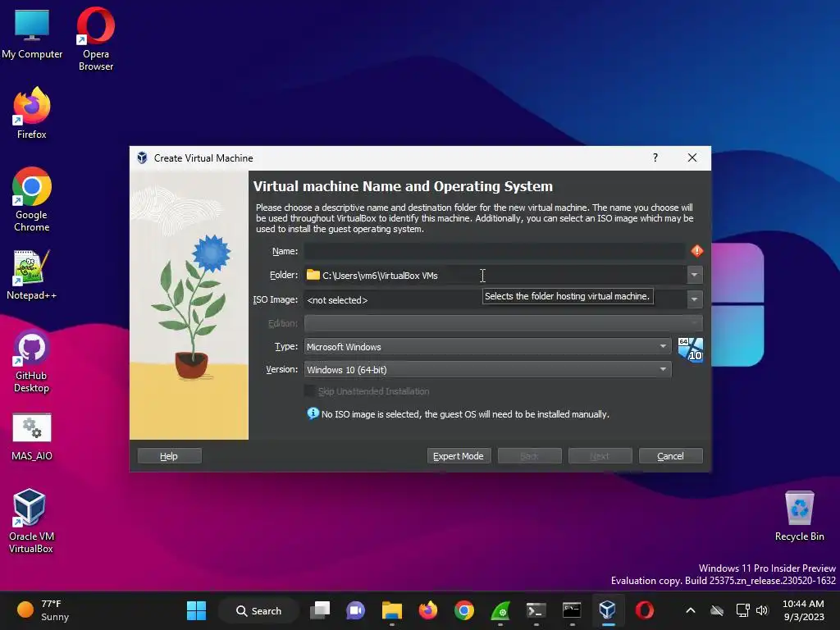The height and width of the screenshot is (630, 840).
Task: Click the taskbar Search box
Action: tap(258, 610)
